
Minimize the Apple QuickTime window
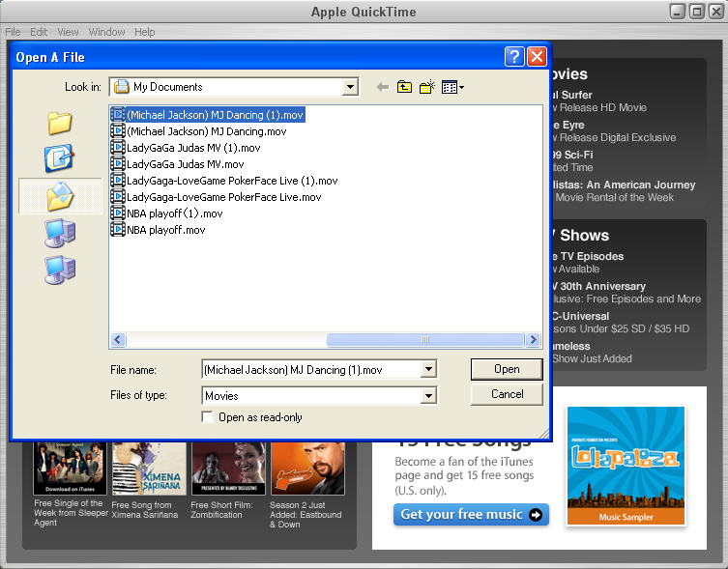(x=678, y=12)
